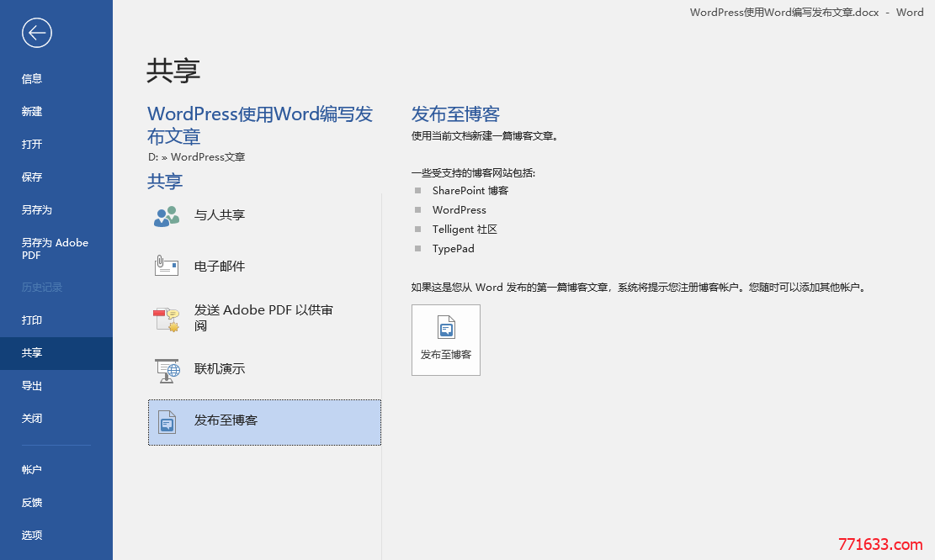The width and height of the screenshot is (935, 560).
Task: Click the TypePad list entry
Action: coord(453,248)
